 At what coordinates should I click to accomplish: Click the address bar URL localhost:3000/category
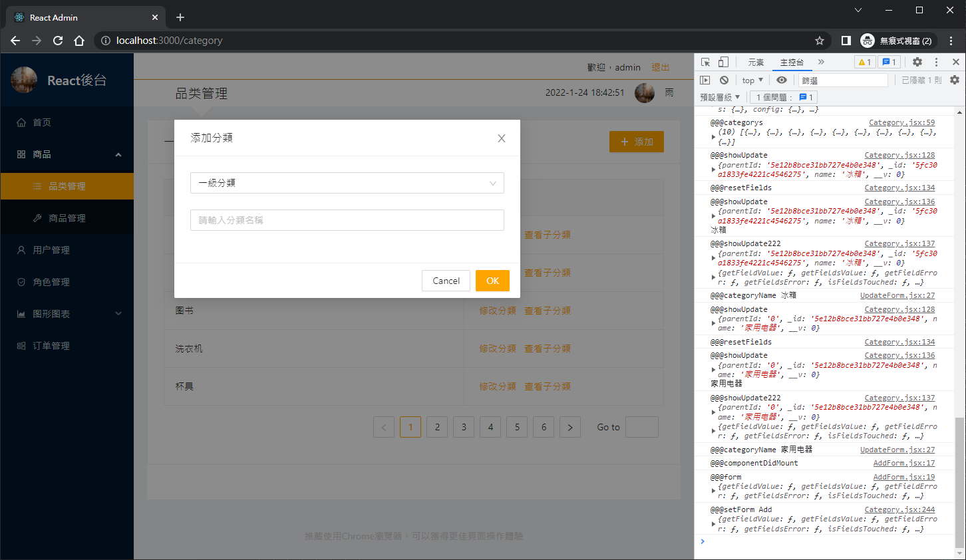point(170,41)
